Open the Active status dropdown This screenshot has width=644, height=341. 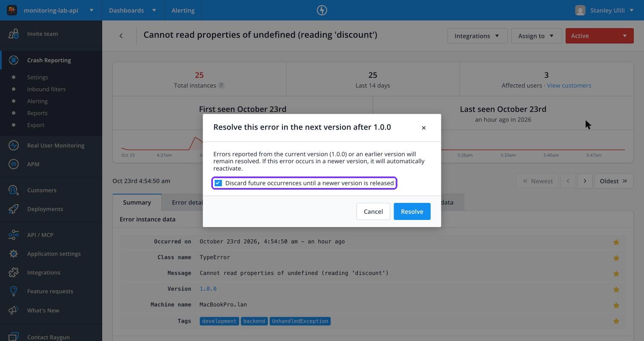tap(599, 36)
